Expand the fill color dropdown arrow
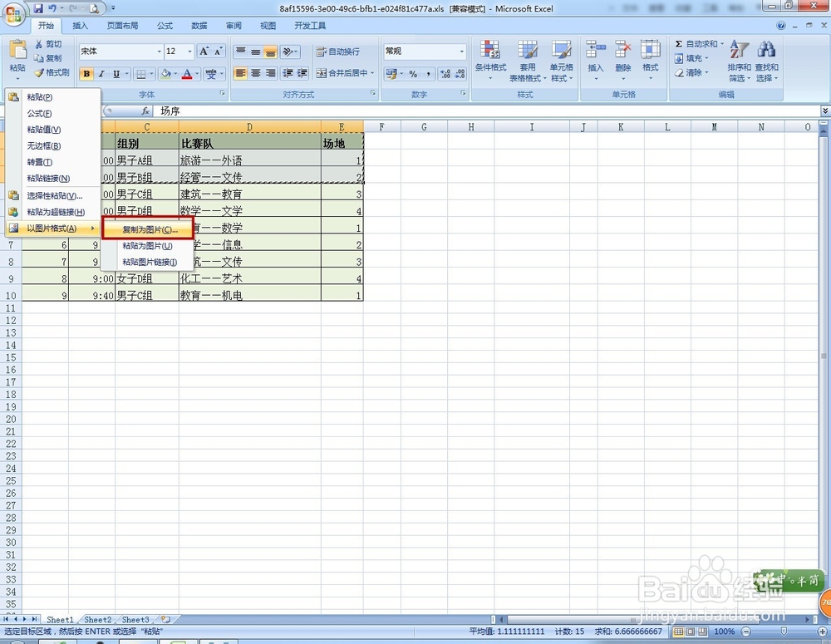The image size is (831, 644). pos(175,74)
